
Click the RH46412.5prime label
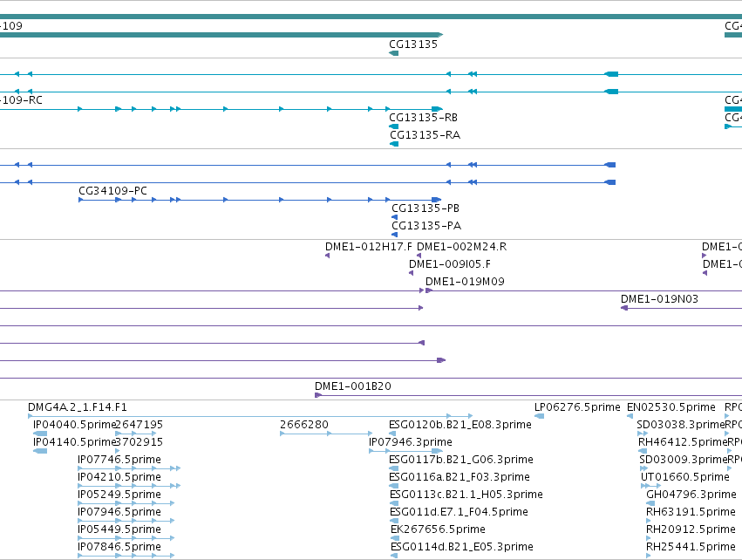(x=683, y=442)
